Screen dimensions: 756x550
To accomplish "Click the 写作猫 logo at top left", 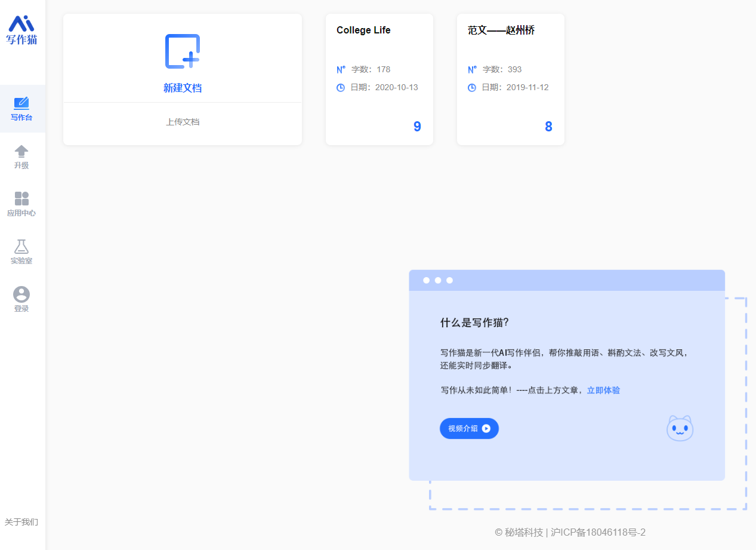I will pos(21,29).
